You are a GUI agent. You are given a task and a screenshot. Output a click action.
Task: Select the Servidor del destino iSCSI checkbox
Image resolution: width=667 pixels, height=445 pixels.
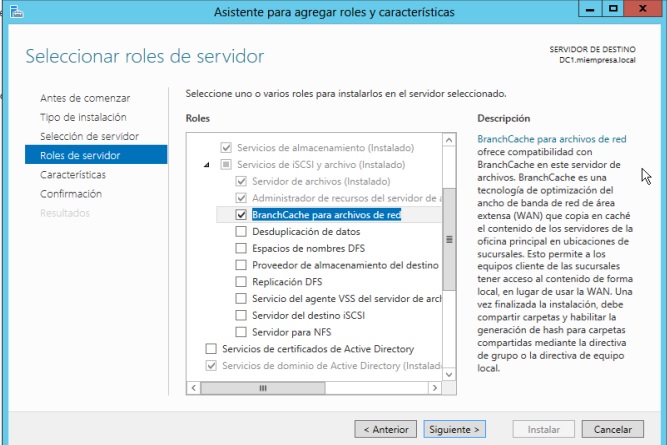click(x=241, y=315)
